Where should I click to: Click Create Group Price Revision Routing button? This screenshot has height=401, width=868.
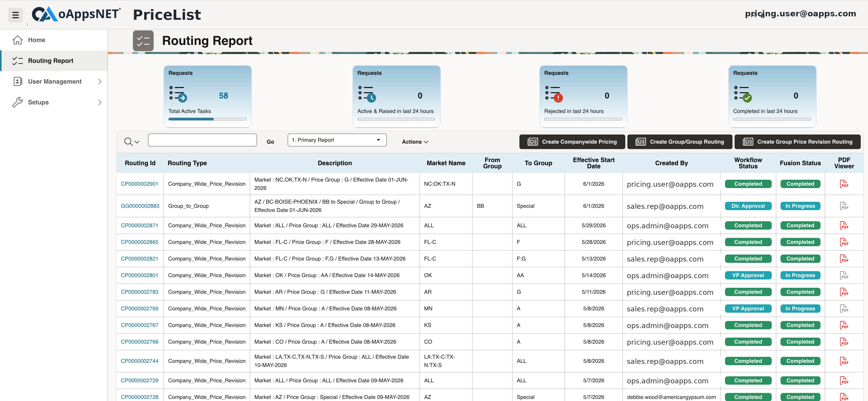pos(797,142)
